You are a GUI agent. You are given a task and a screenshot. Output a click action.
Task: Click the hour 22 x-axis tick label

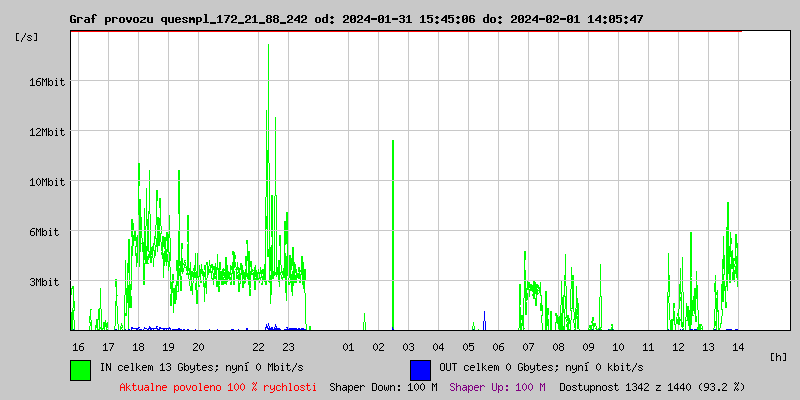258,346
